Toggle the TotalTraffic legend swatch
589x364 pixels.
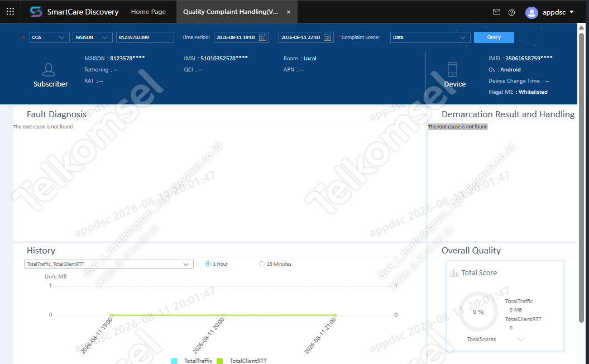[174, 361]
